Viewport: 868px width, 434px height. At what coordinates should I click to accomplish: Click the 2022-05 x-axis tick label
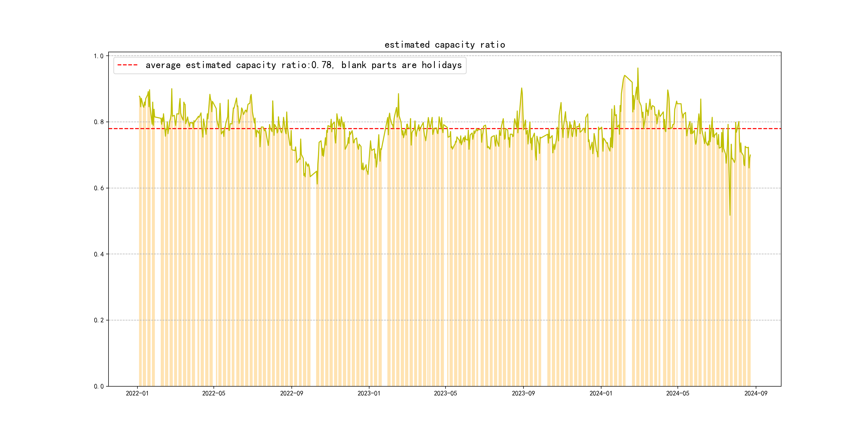tap(214, 393)
